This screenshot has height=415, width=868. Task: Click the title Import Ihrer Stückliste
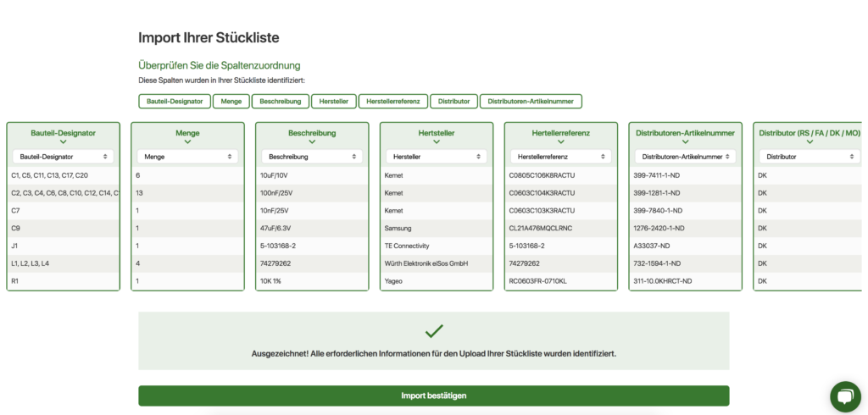[x=209, y=37]
